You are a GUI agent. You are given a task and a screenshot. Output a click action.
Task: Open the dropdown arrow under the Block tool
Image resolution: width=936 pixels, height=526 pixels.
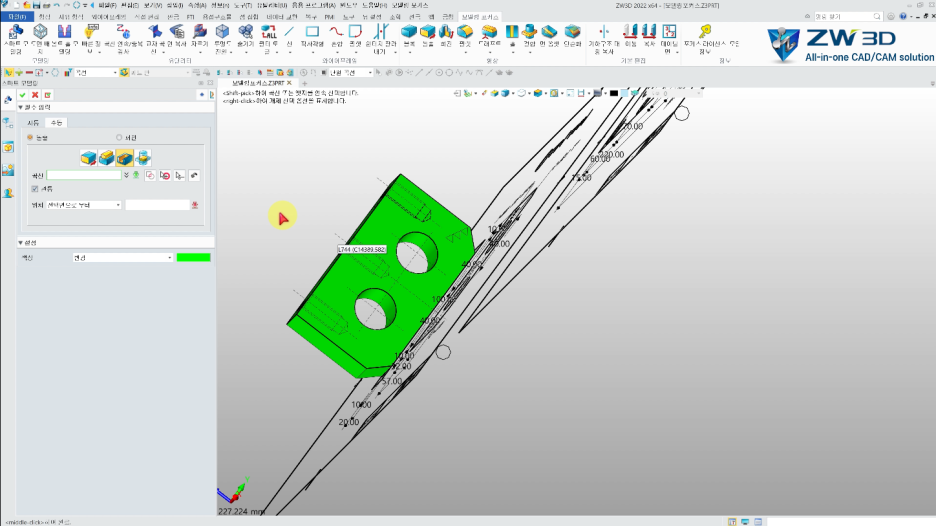(x=409, y=53)
